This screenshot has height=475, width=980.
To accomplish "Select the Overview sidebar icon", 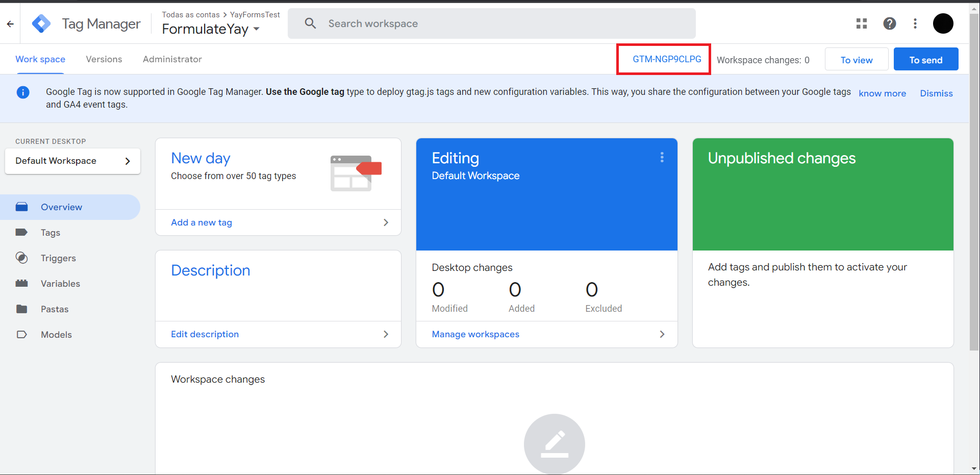I will pos(22,207).
